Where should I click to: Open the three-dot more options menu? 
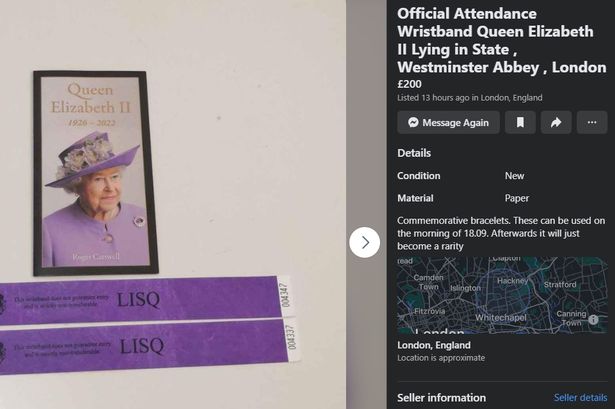(x=592, y=122)
